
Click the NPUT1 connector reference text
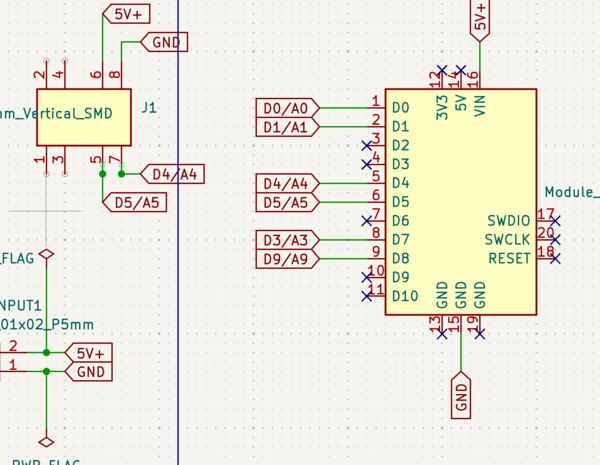pyautogui.click(x=21, y=306)
